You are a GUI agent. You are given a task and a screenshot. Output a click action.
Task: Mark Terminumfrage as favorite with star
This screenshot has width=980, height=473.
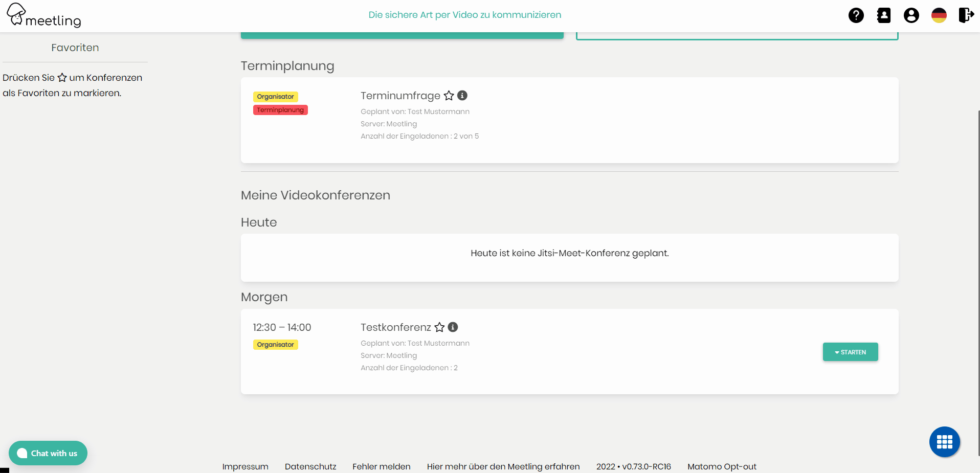click(449, 96)
